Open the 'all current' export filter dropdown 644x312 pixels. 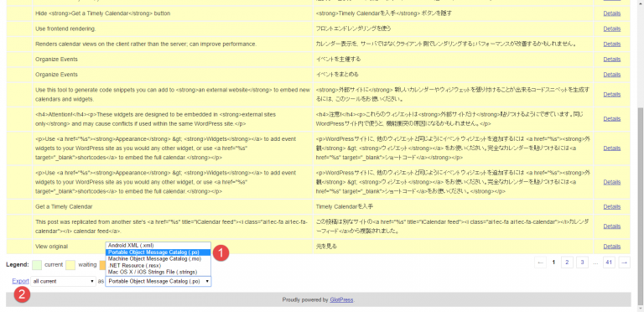pos(64,281)
